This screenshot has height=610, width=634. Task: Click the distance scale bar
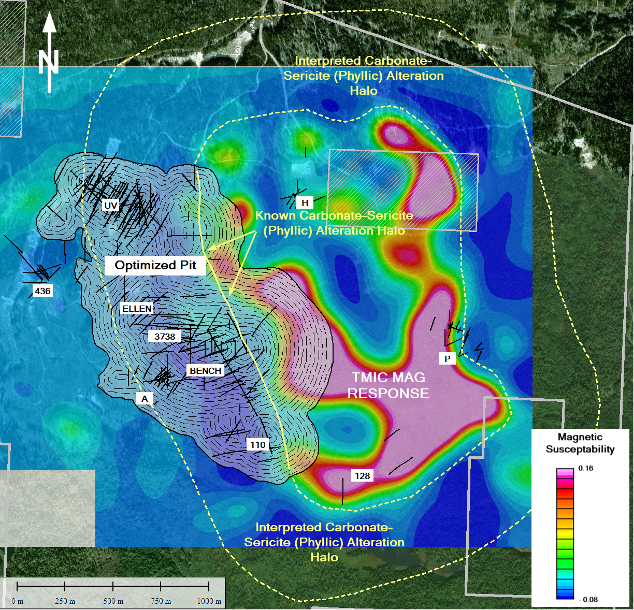tap(113, 585)
